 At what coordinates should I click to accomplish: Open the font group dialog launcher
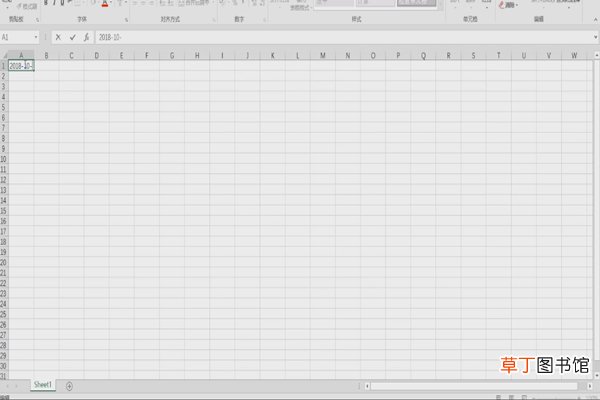tap(126, 20)
